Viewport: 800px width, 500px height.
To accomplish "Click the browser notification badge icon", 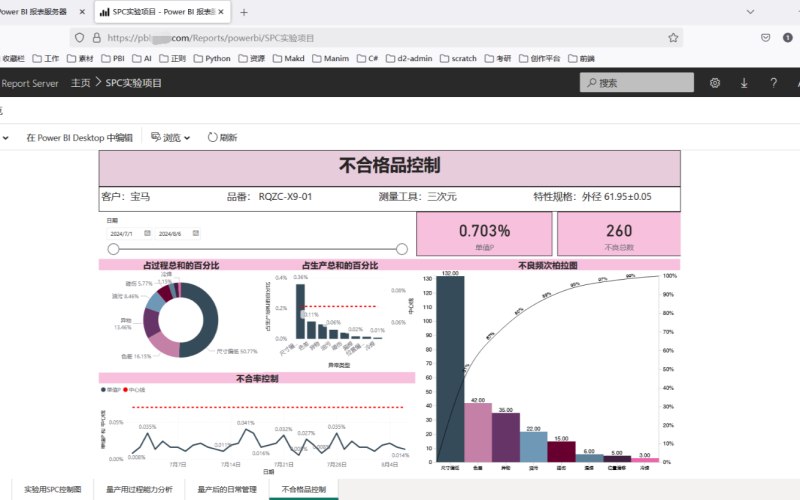I will [787, 37].
